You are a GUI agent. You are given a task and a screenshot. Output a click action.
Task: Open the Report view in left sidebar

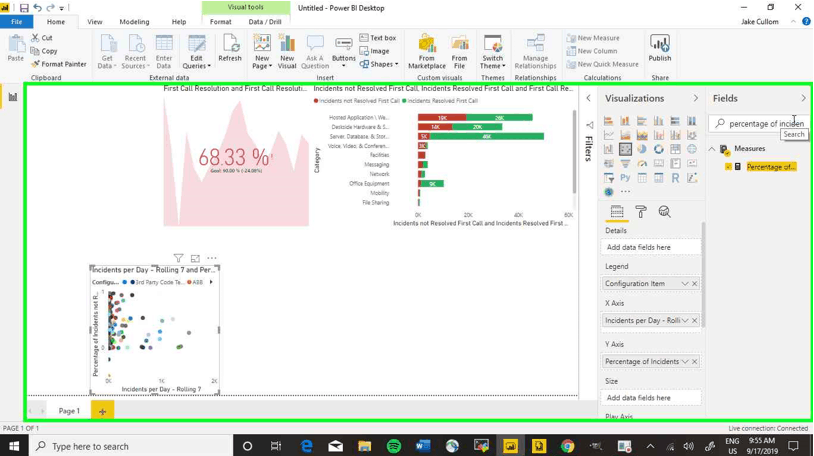(x=12, y=97)
